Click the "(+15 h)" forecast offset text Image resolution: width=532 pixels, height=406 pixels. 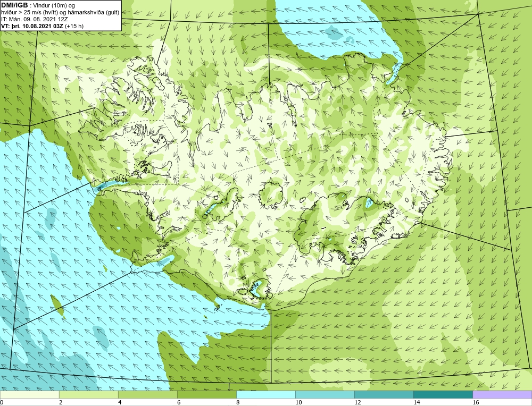click(x=74, y=26)
